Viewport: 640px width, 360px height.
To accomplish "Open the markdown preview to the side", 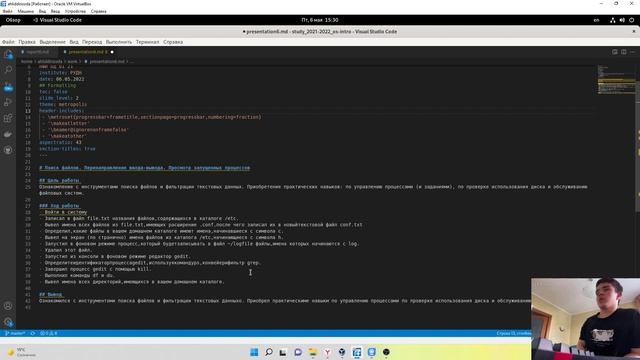I will (x=615, y=52).
